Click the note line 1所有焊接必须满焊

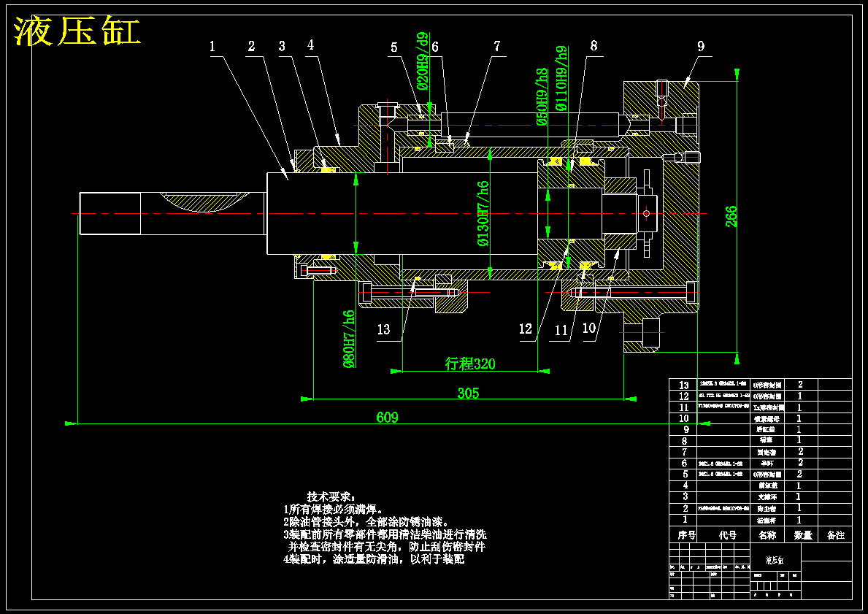(x=333, y=510)
